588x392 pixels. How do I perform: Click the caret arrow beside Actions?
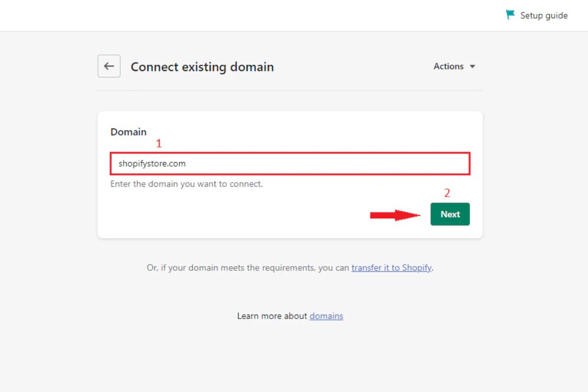tap(472, 67)
